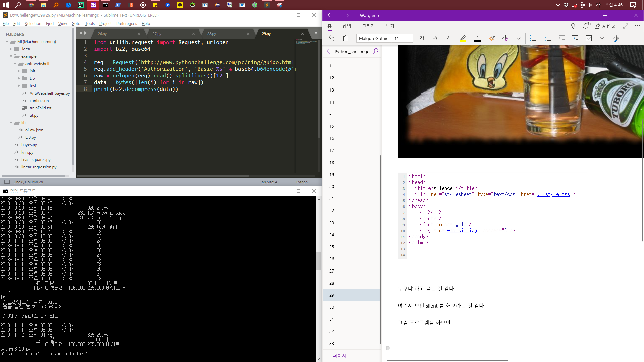The width and height of the screenshot is (644, 362).
Task: Open the Sublime Text File menu
Action: (6, 24)
